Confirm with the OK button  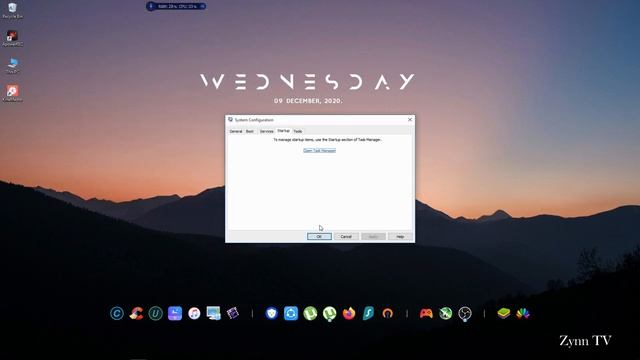[319, 237]
